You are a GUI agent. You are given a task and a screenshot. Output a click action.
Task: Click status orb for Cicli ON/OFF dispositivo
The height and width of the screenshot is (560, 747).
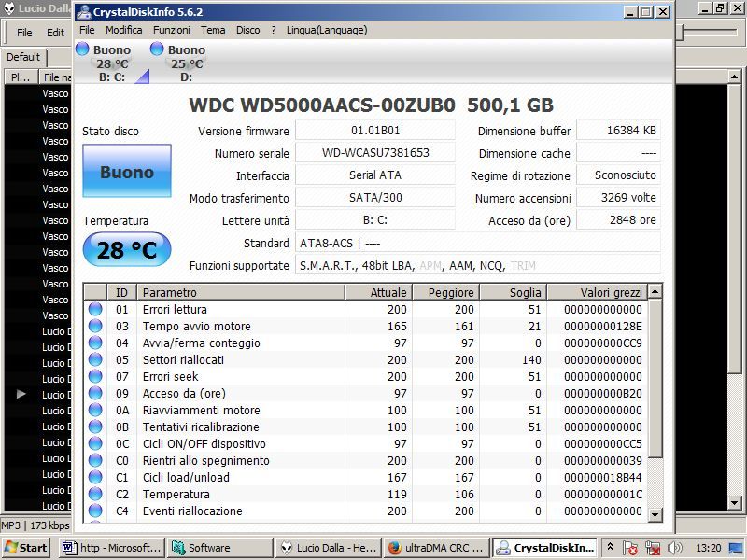coord(95,444)
